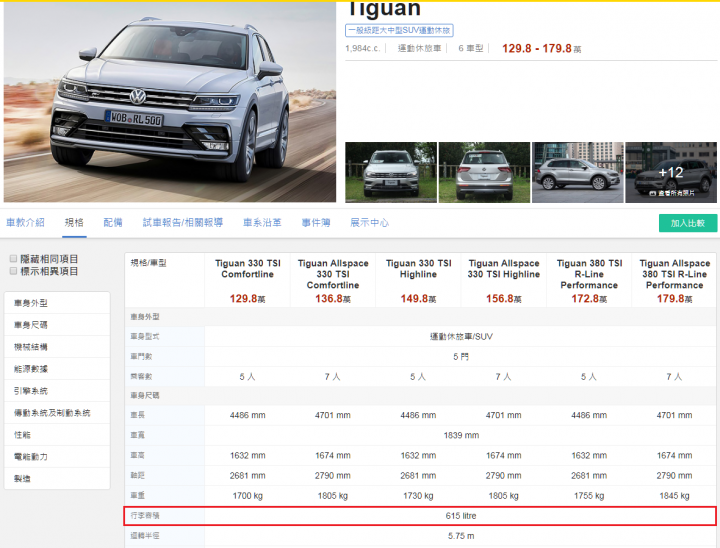Click the 1839 mm width value

[x=461, y=435]
